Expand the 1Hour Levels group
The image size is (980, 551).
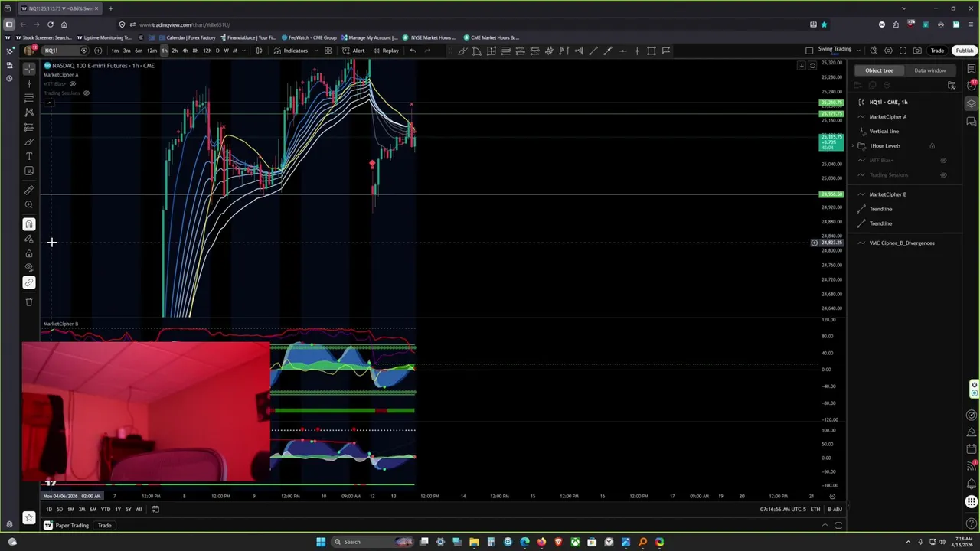click(853, 145)
